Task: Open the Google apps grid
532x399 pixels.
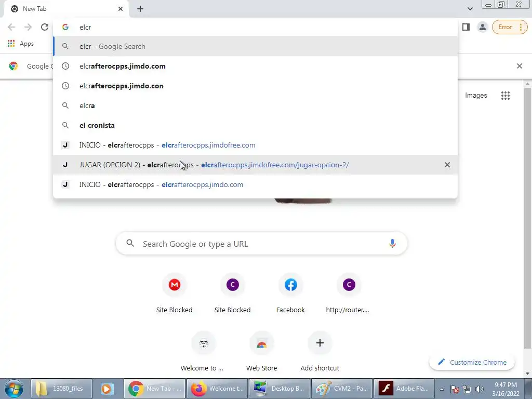Action: pos(505,96)
